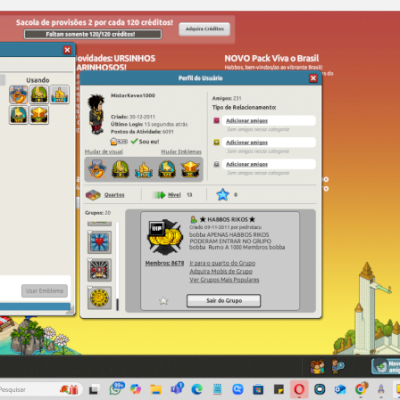Toggle the favorite star for HABBOS RIKOS group
400x400 pixels.
point(164,301)
